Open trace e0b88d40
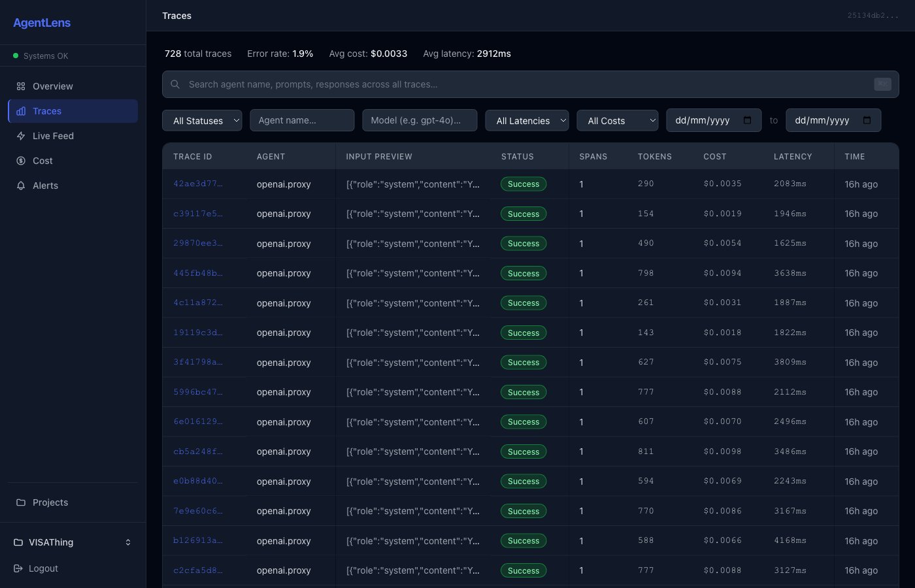Screen dimensions: 915x588 [197, 481]
